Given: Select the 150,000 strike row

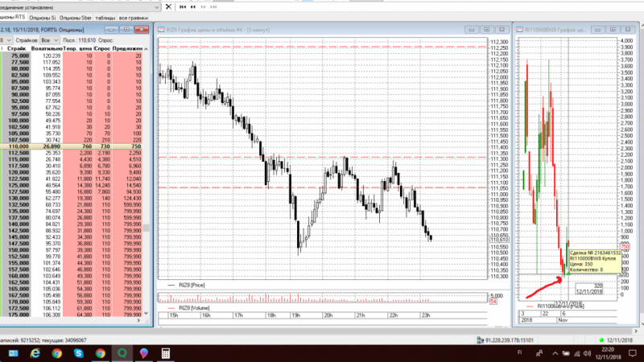Looking at the screenshot, I should tap(73, 250).
